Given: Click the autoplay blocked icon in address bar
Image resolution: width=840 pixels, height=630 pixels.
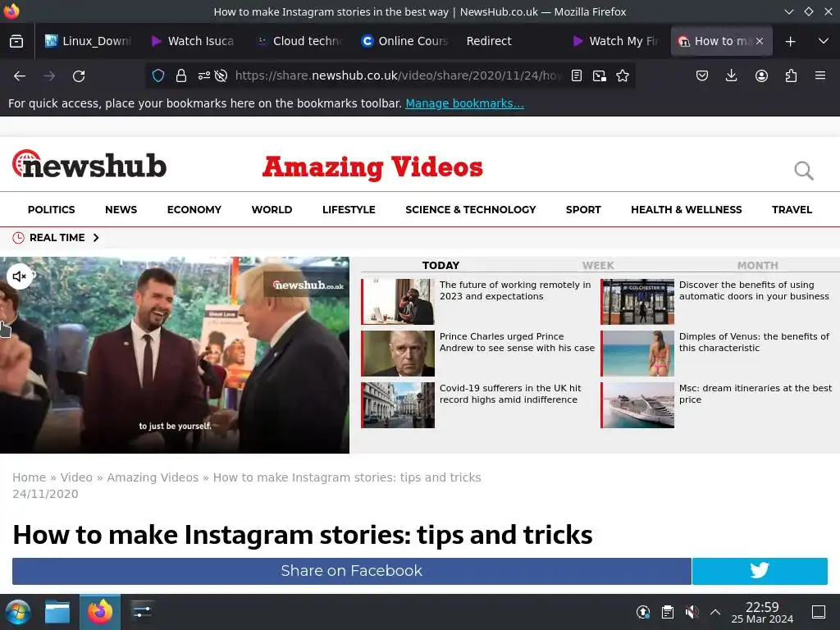Looking at the screenshot, I should (221, 75).
